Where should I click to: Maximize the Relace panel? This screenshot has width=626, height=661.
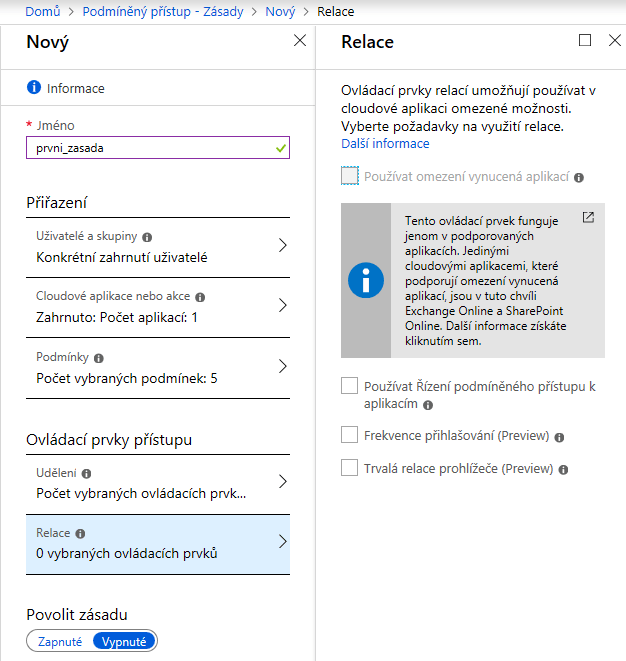[x=586, y=40]
